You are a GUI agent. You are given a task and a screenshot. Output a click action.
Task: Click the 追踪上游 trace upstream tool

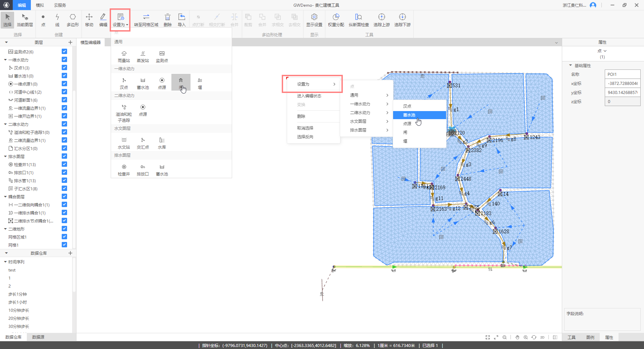tap(381, 20)
